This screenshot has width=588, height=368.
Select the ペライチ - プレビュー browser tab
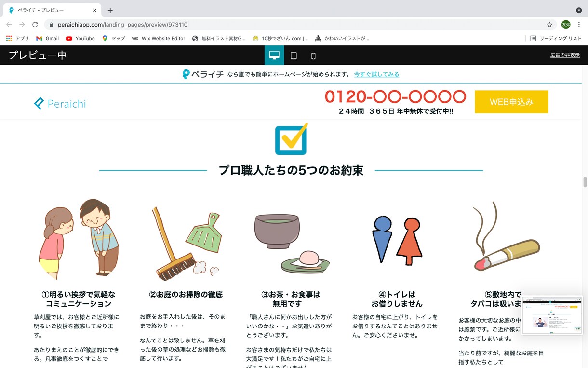coord(53,10)
